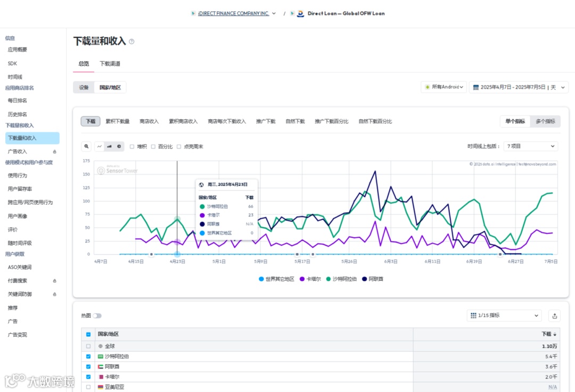Click the zoom magnifier chart icon
The width and height of the screenshot is (575, 392).
pos(87,146)
